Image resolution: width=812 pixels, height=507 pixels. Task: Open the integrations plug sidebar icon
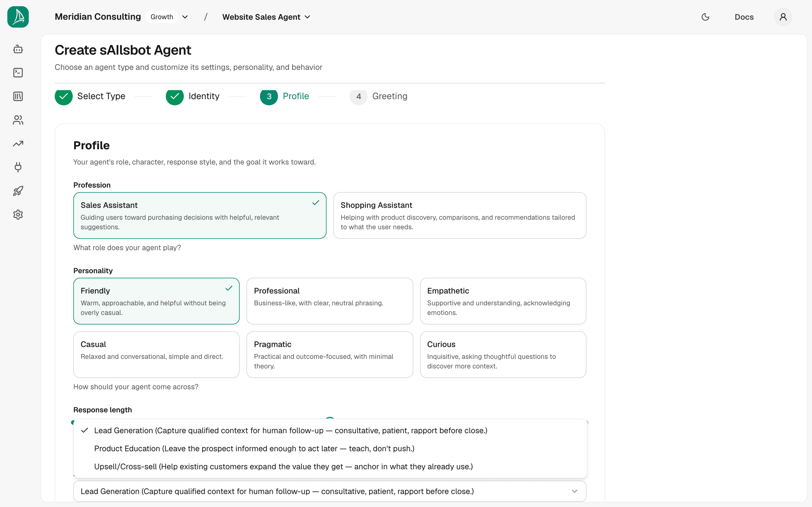(18, 167)
